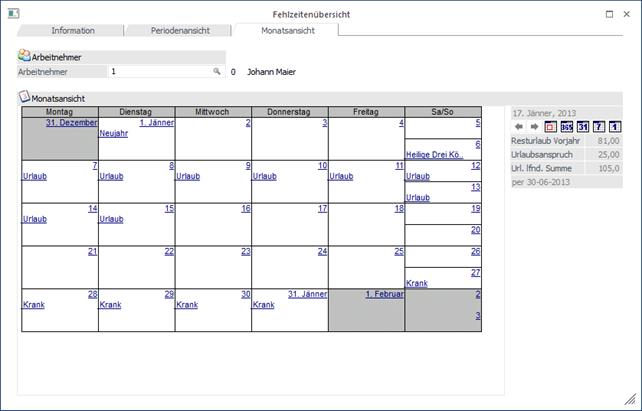Click the Monatsansicht section icon
The width and height of the screenshot is (642, 411).
click(24, 98)
